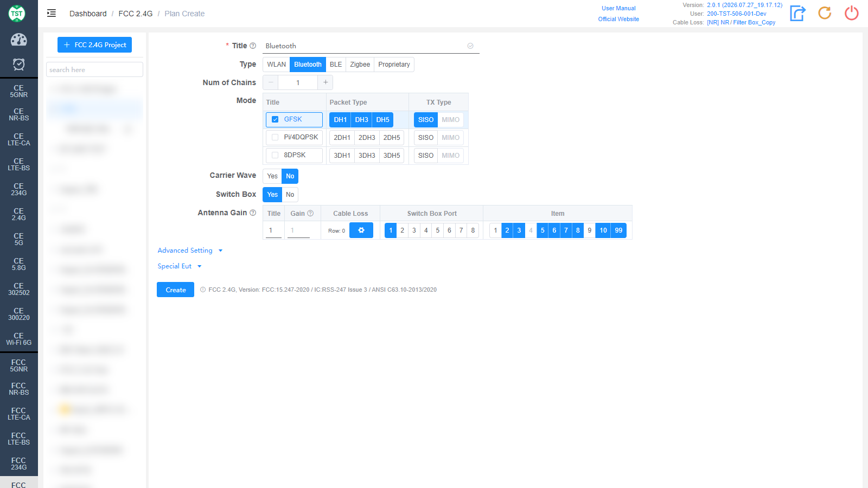Click the version 2.0.1 link
The height and width of the screenshot is (488, 868).
point(744,5)
